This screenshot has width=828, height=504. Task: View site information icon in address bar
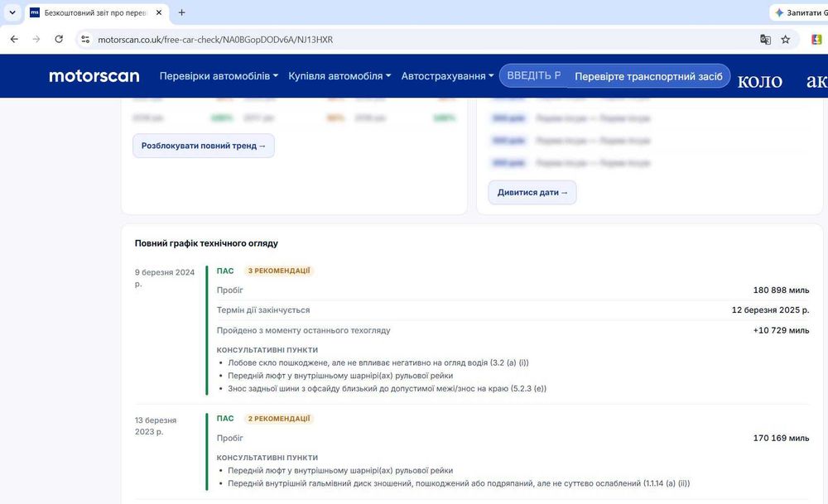(85, 40)
